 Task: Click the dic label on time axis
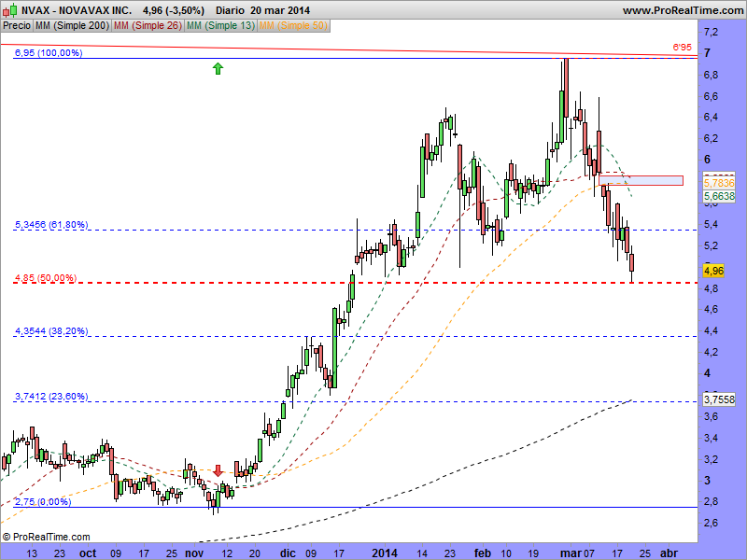[x=288, y=553]
